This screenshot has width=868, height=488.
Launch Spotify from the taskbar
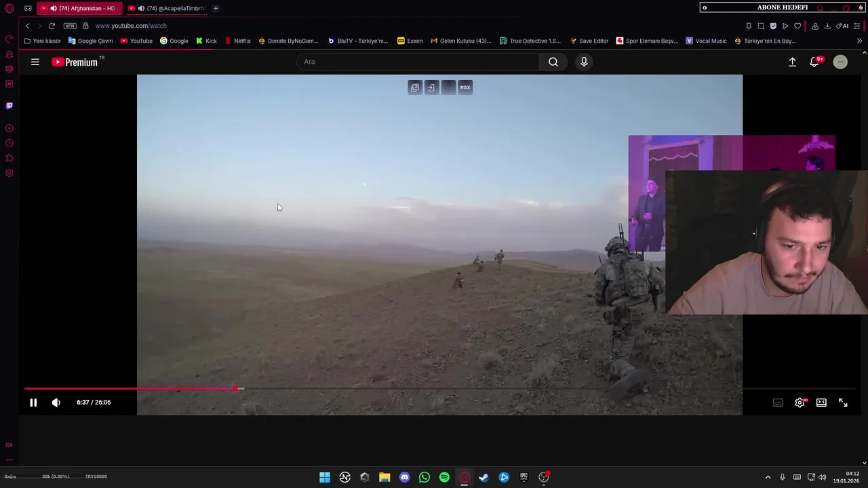(x=444, y=477)
